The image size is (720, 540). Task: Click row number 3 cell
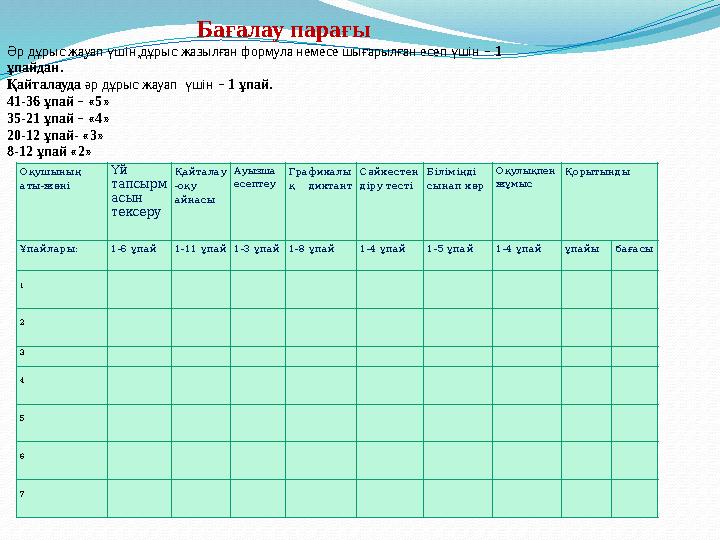point(62,356)
